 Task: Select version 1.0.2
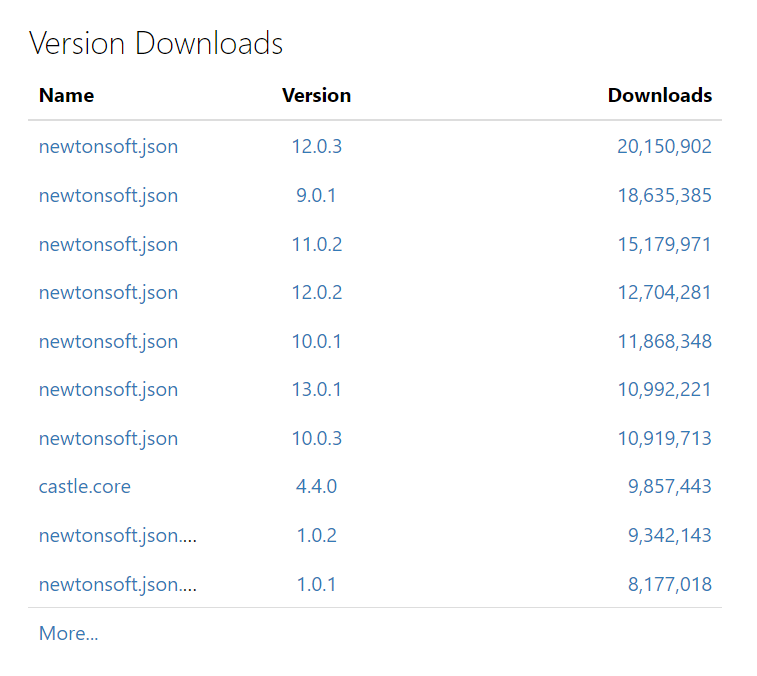click(316, 535)
